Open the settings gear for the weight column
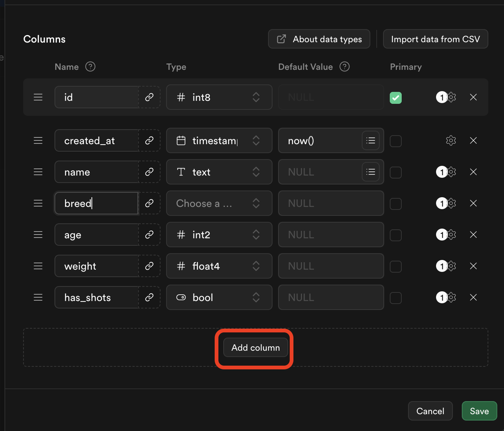This screenshot has height=431, width=504. click(451, 266)
